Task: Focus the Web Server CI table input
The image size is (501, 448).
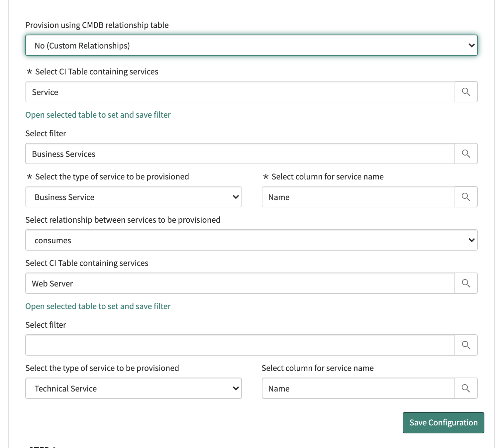Action: click(x=240, y=283)
